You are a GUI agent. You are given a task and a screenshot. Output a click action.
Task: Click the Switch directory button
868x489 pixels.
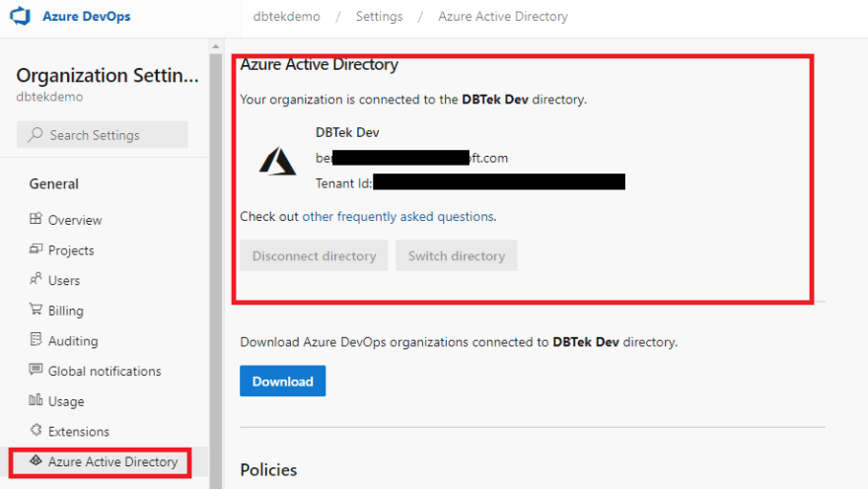(457, 255)
